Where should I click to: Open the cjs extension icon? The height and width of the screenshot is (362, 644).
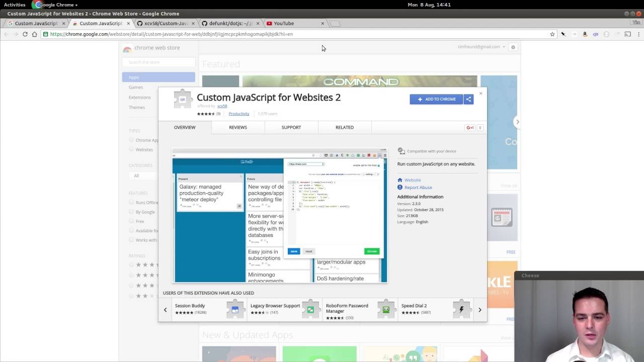pos(595,34)
